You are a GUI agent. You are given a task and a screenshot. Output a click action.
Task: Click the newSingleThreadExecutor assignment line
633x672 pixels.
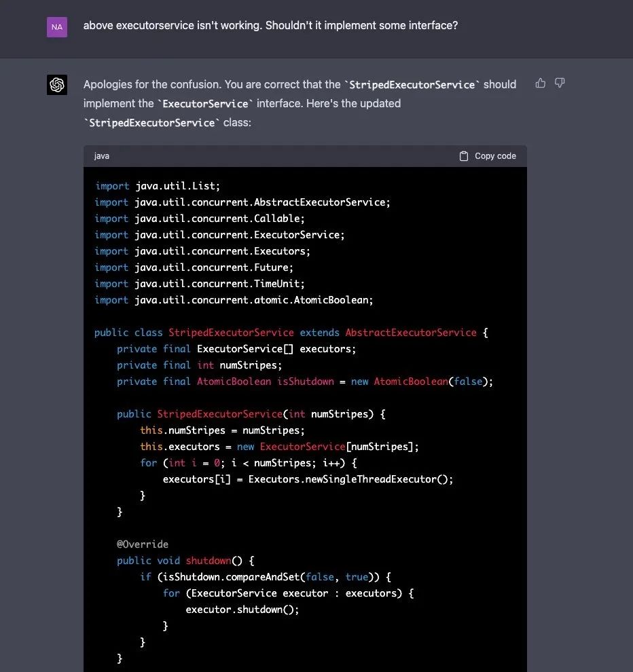coord(308,479)
